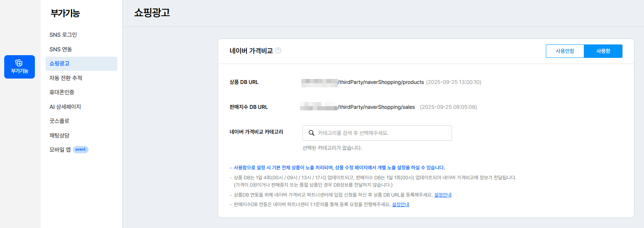Click timestamp 2025-09-25 13:00:10

point(453,82)
